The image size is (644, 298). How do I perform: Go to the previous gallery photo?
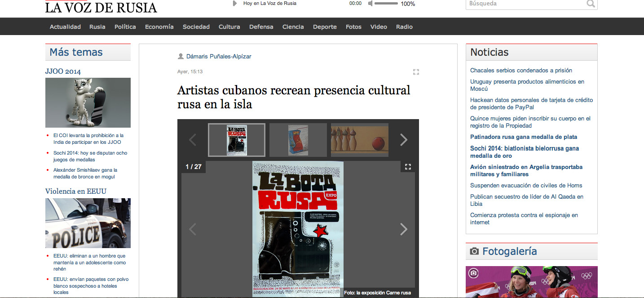[x=193, y=229]
